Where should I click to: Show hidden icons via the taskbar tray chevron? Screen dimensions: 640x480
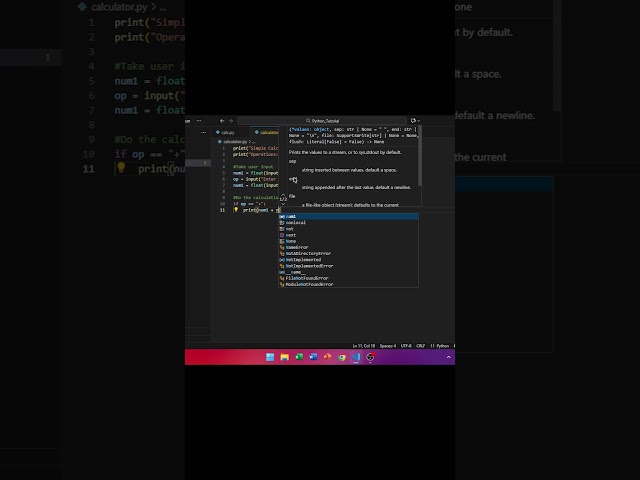pos(449,357)
